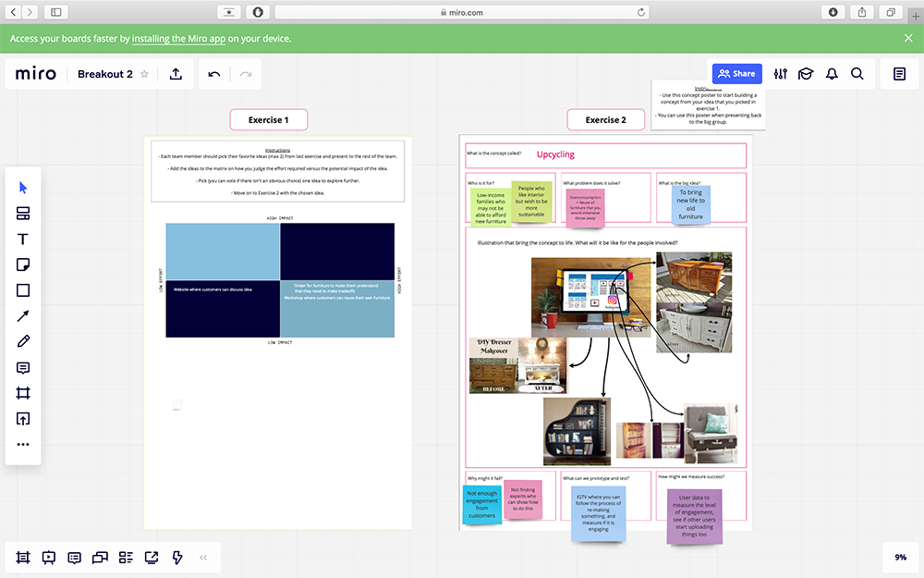Viewport: 924px width, 578px height.
Task: Click the Share button
Action: click(736, 74)
